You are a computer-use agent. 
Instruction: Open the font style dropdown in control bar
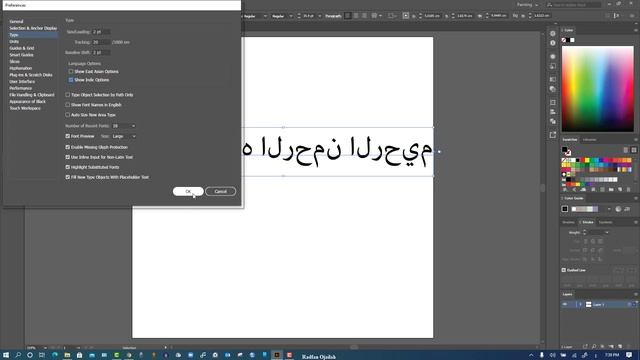tap(291, 16)
